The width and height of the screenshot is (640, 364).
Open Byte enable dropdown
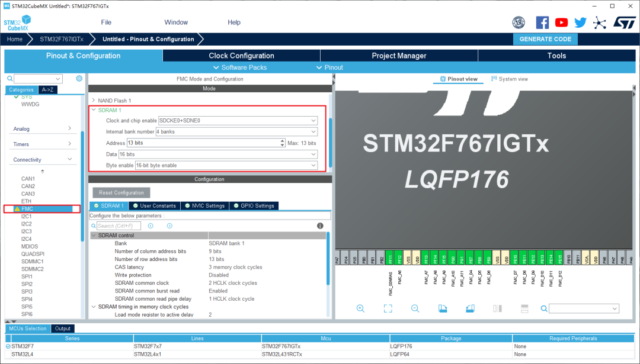[313, 166]
